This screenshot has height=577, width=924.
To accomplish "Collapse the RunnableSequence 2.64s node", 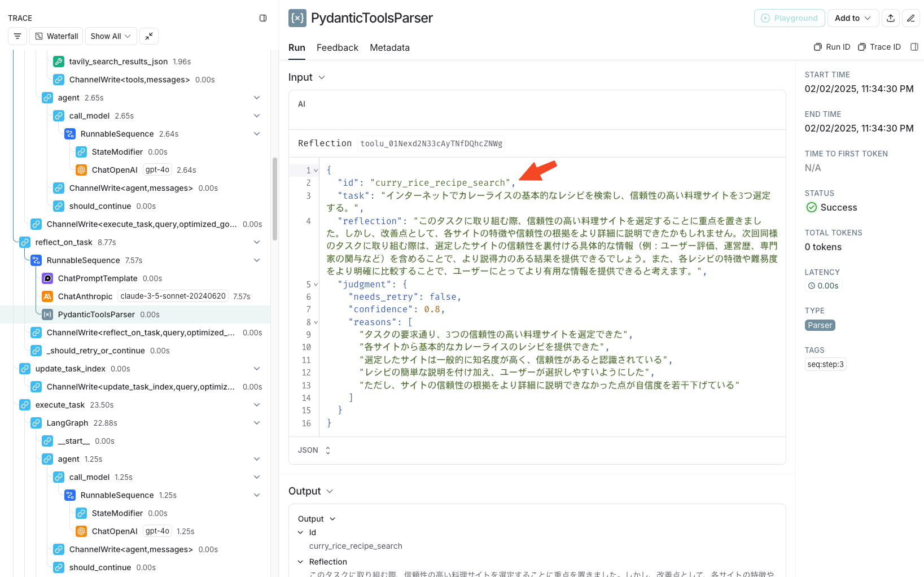I will click(257, 134).
